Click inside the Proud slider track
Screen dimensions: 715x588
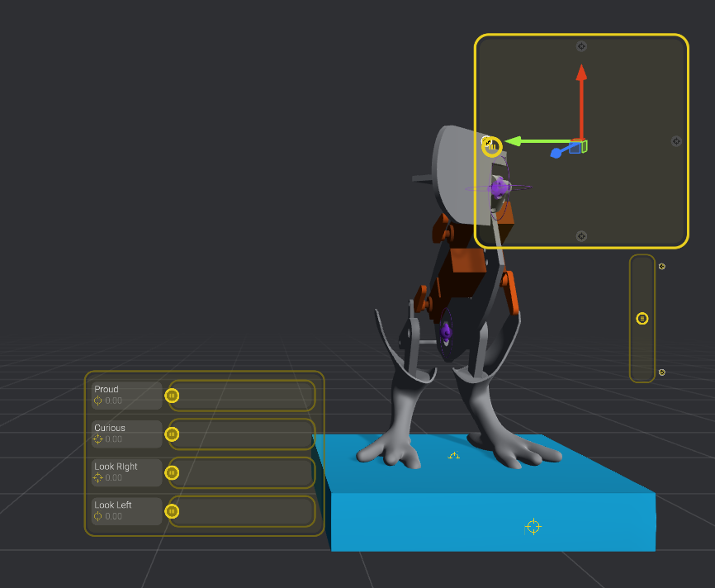tap(242, 396)
